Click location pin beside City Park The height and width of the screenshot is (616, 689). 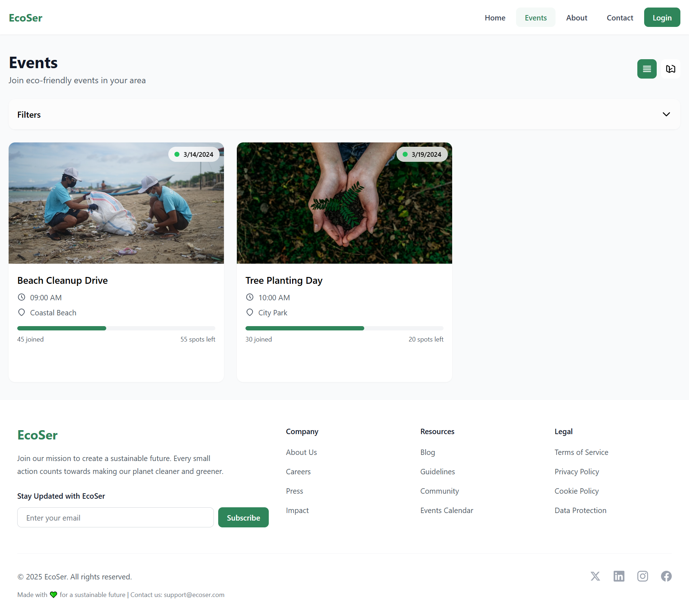[x=250, y=312]
